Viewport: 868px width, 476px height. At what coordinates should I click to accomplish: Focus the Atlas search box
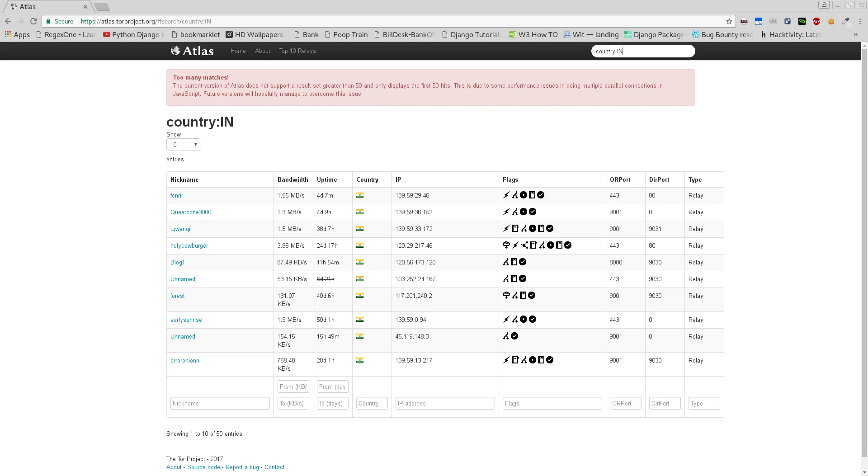click(643, 51)
